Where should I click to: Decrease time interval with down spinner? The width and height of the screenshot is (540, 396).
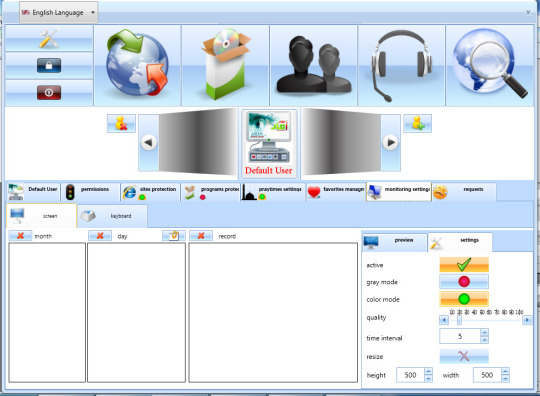coord(485,340)
